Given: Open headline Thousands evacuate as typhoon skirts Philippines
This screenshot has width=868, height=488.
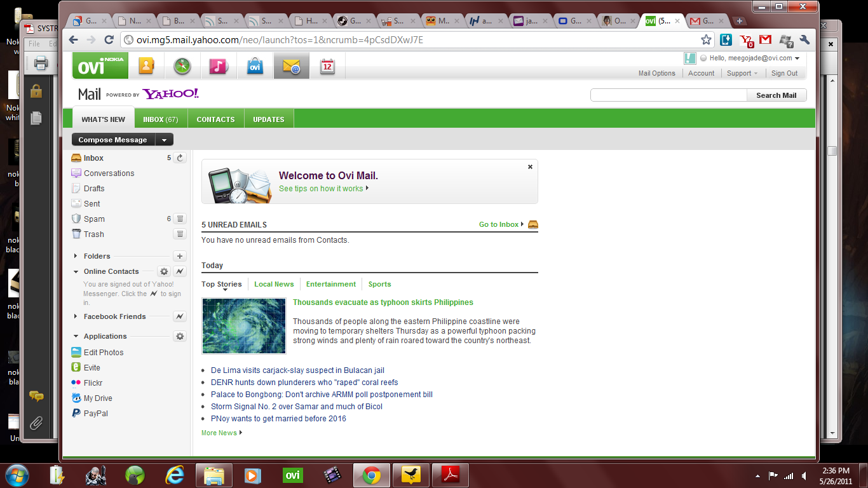Looking at the screenshot, I should point(383,302).
